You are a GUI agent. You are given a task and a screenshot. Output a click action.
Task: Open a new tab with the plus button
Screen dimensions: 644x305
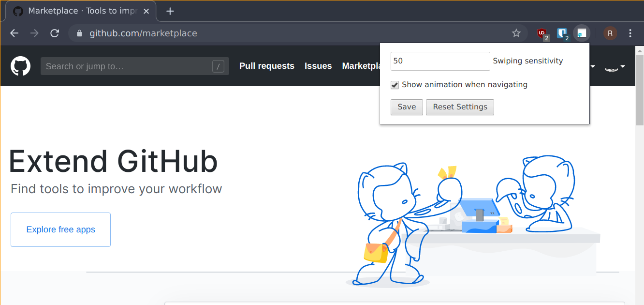tap(170, 11)
